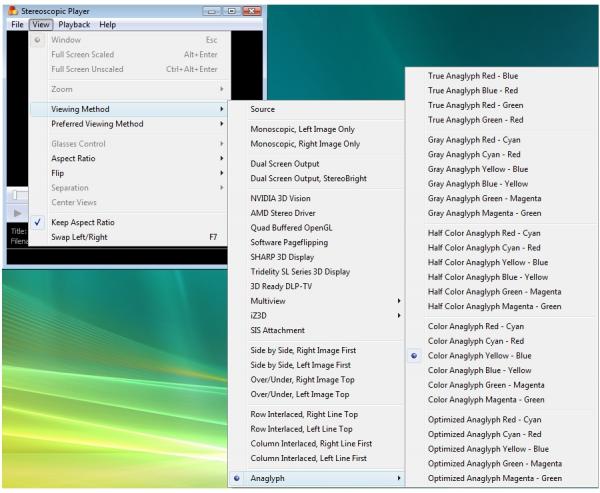The image size is (600, 493).
Task: Choose Color Anaglyph Green - Magenta
Action: 501,385
